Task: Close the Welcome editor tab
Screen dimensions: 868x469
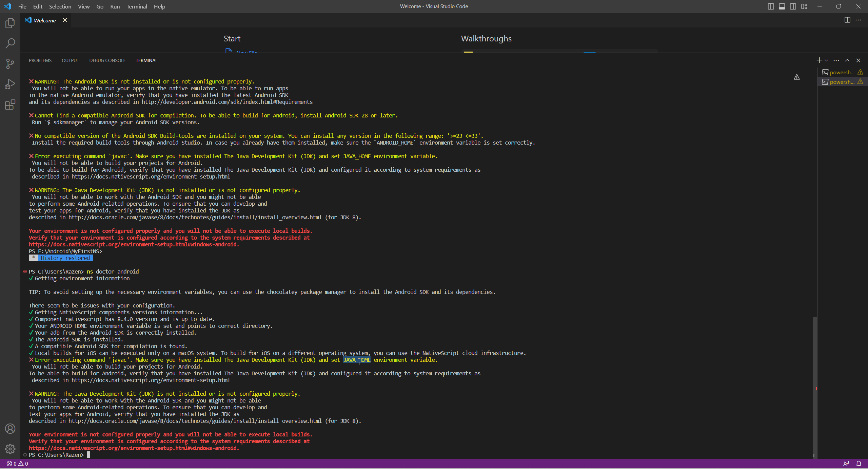Action: 65,20
